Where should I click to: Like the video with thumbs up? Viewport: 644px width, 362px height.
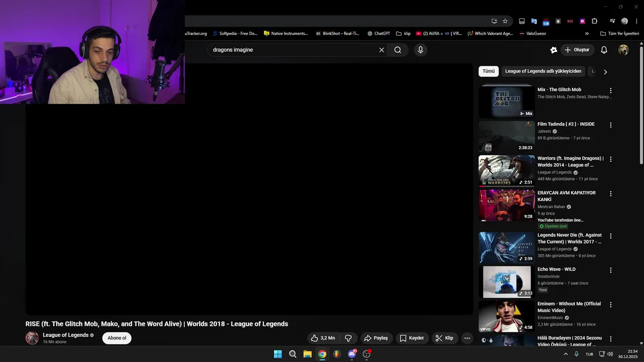pos(323,338)
